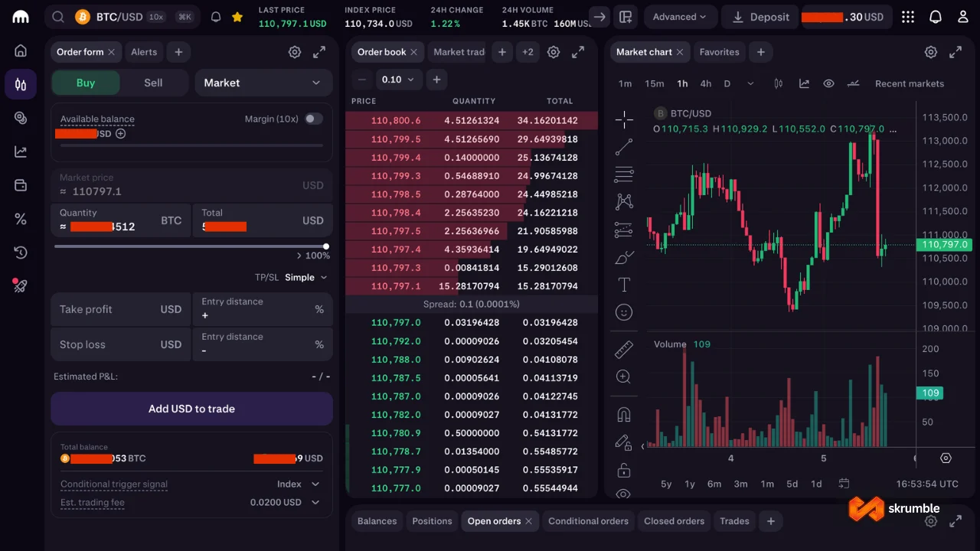Screen dimensions: 980x551
Task: Open the +2 hidden tabs dropdown
Action: pyautogui.click(x=528, y=52)
